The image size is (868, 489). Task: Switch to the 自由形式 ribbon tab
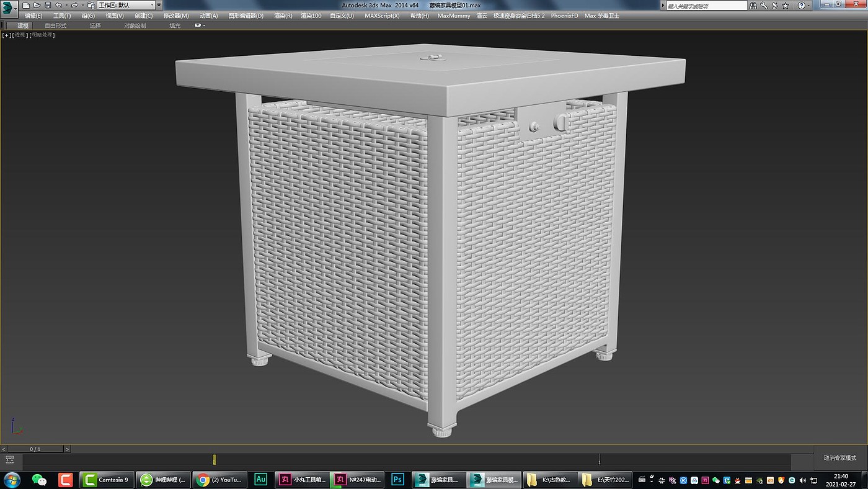[55, 25]
